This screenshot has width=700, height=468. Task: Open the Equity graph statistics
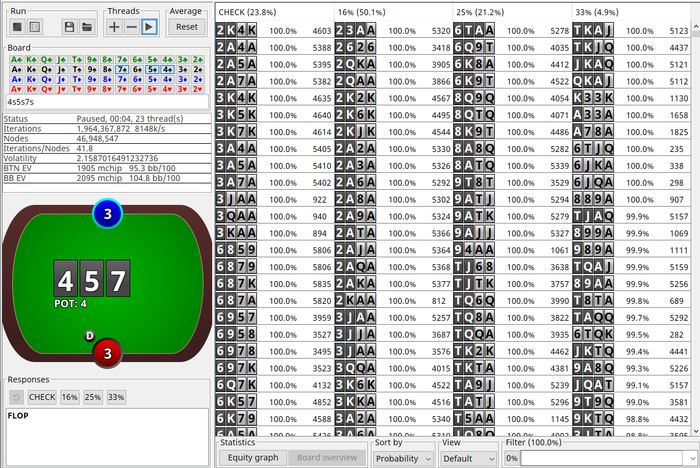point(253,458)
